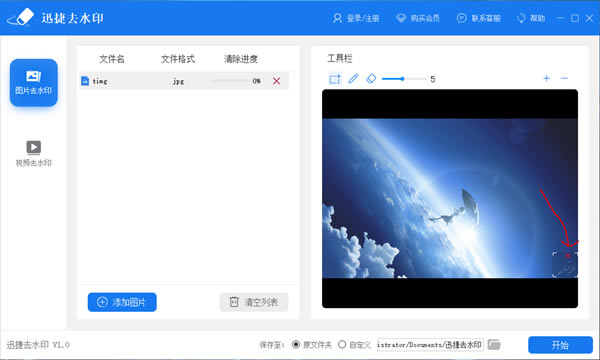Click the 文件名 column header
The width and height of the screenshot is (600, 360).
[x=112, y=59]
